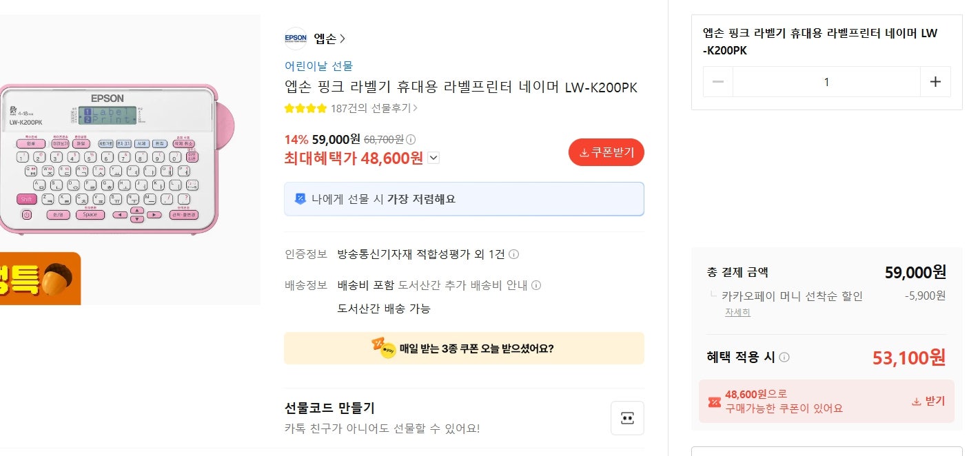Image resolution: width=980 pixels, height=456 pixels.
Task: Click the KakaoPay icon in the coupon banner
Action: click(x=382, y=348)
